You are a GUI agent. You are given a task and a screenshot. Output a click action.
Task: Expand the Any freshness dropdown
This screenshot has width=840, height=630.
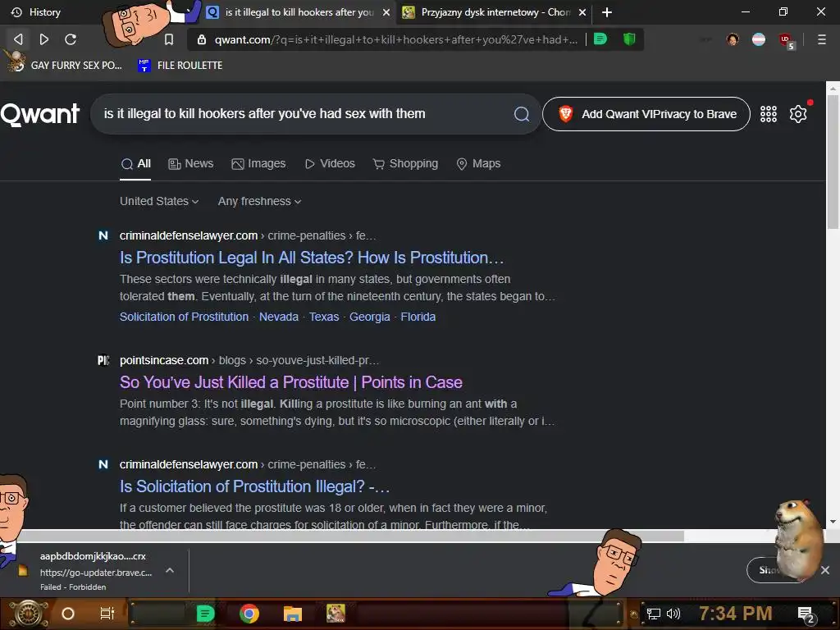pyautogui.click(x=259, y=202)
